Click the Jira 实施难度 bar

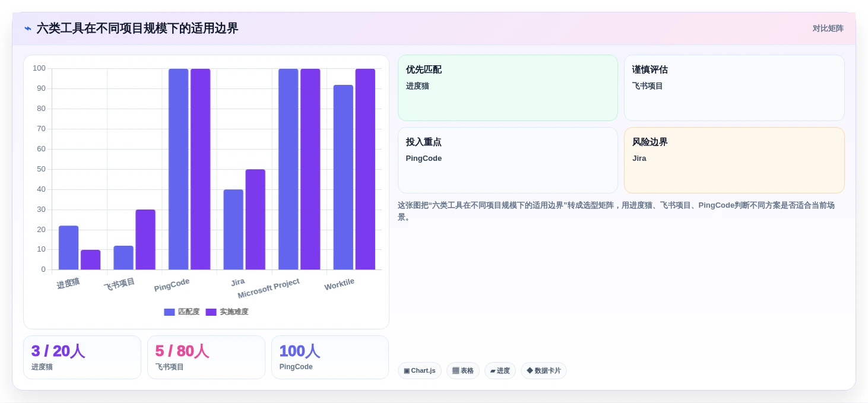click(255, 220)
